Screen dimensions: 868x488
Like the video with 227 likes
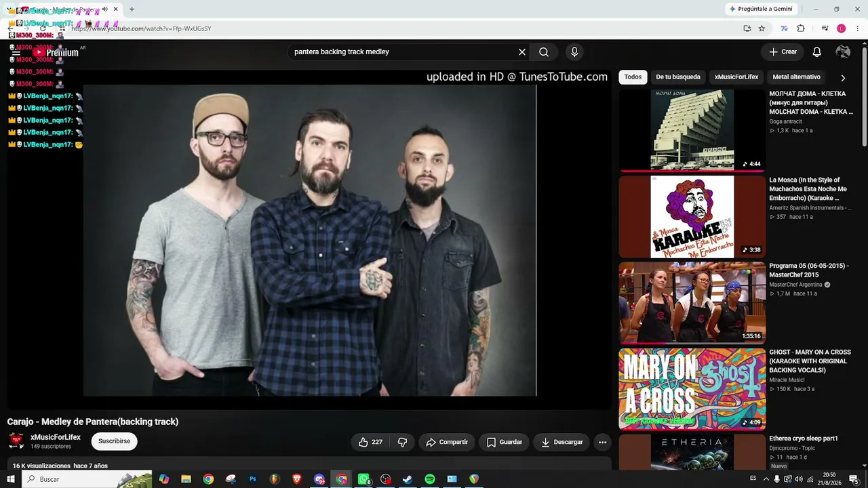tap(370, 442)
